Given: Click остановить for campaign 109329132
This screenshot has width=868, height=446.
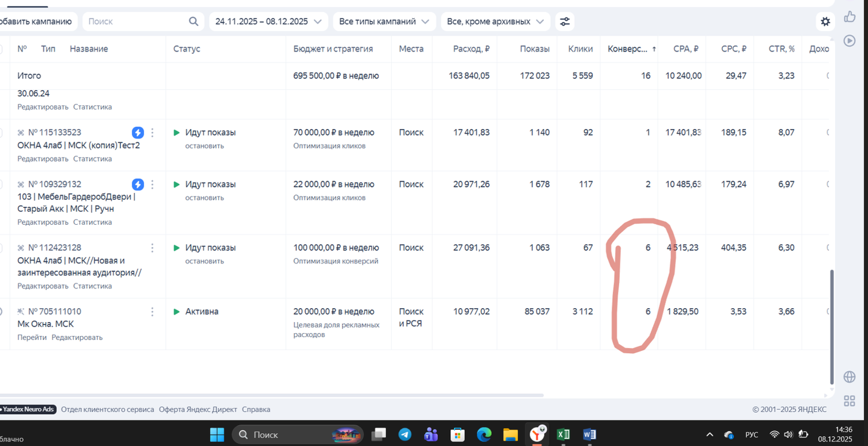Looking at the screenshot, I should 204,198.
